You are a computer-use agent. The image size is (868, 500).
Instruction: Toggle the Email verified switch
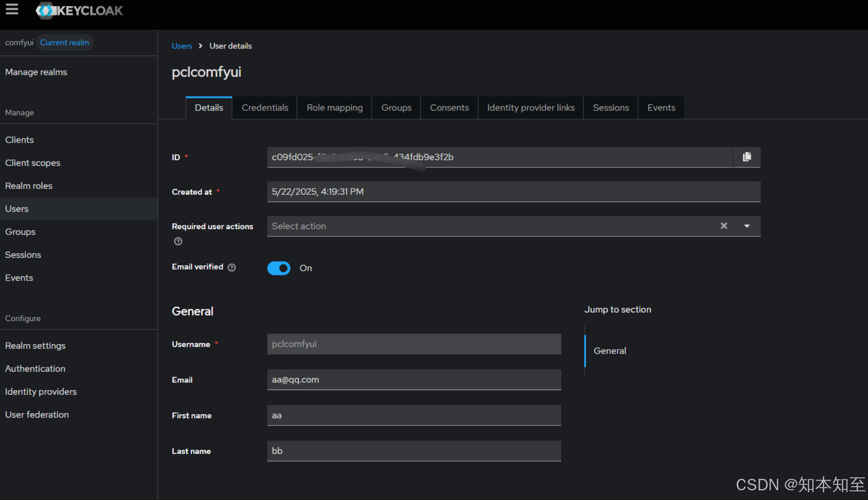tap(279, 268)
